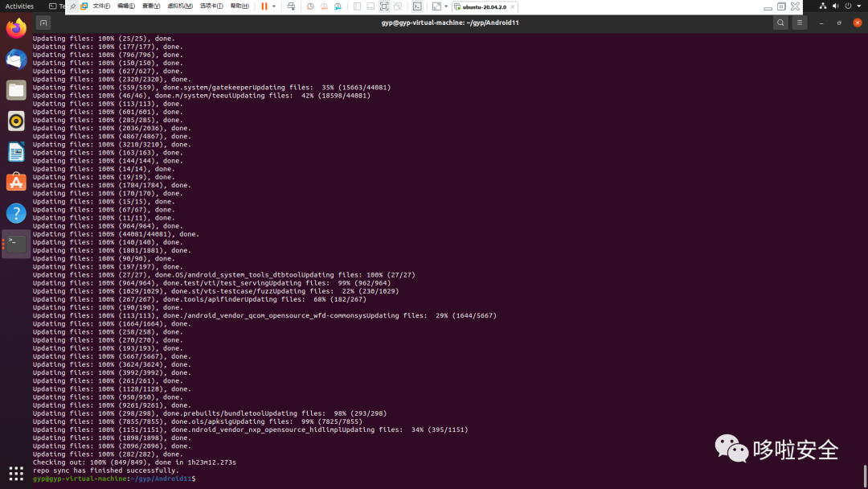Launch Thunderbird mail from the dock

tap(16, 60)
